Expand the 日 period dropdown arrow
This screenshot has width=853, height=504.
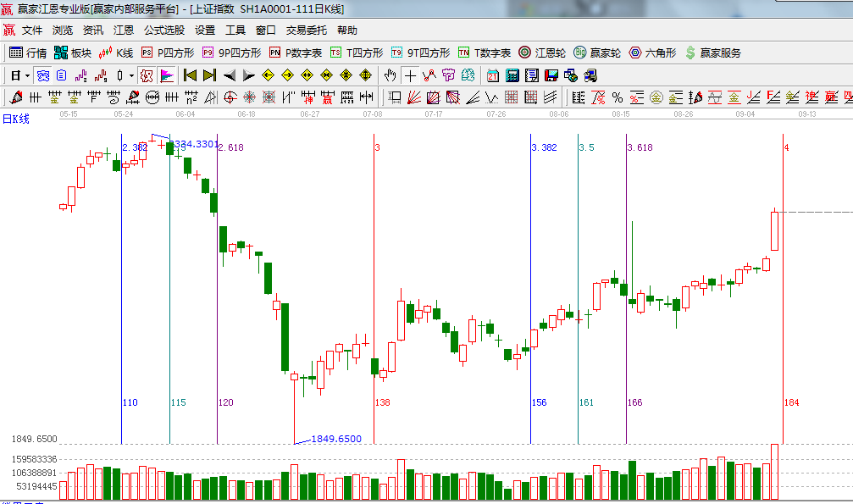click(27, 75)
